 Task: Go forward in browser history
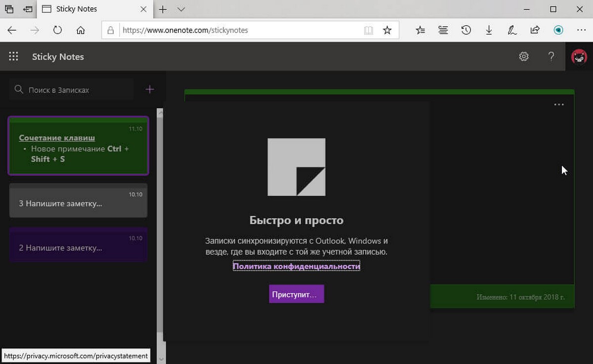[x=35, y=30]
